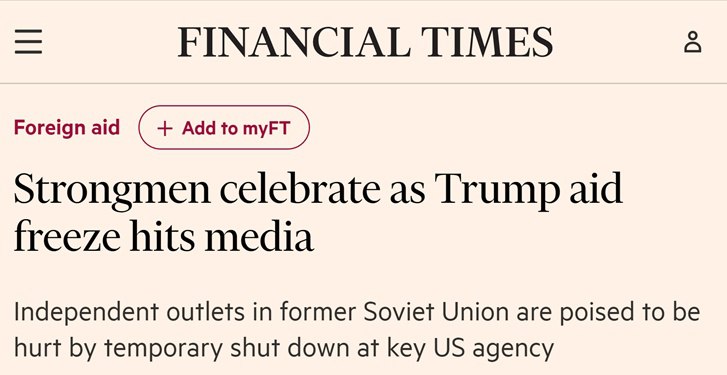Click the word TIMES in the masthead
This screenshot has height=375, width=727.
(x=487, y=42)
